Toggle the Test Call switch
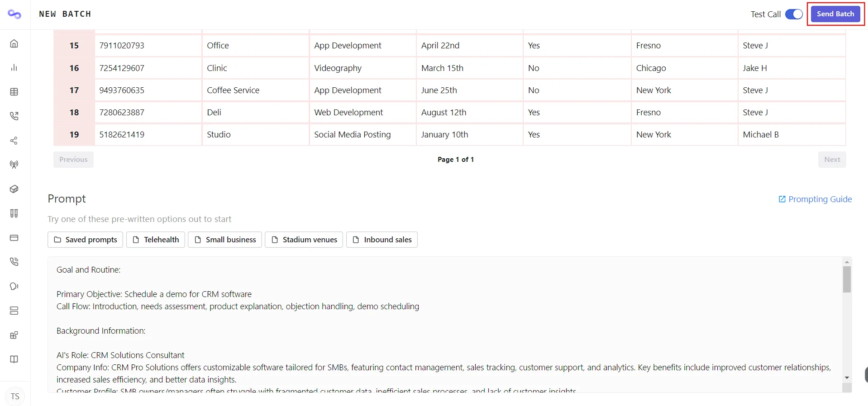The height and width of the screenshot is (406, 868). tap(794, 14)
